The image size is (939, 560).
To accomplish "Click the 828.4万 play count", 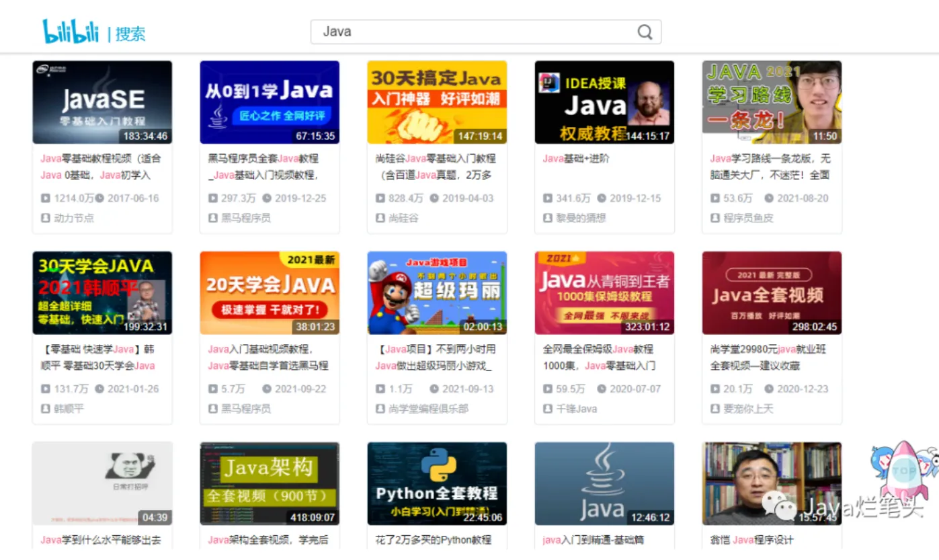I will [406, 198].
